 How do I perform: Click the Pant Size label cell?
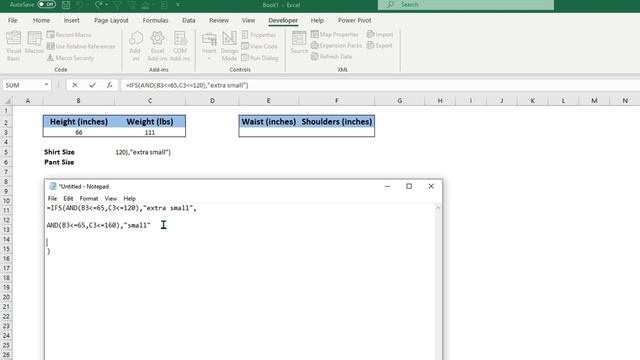[59, 162]
